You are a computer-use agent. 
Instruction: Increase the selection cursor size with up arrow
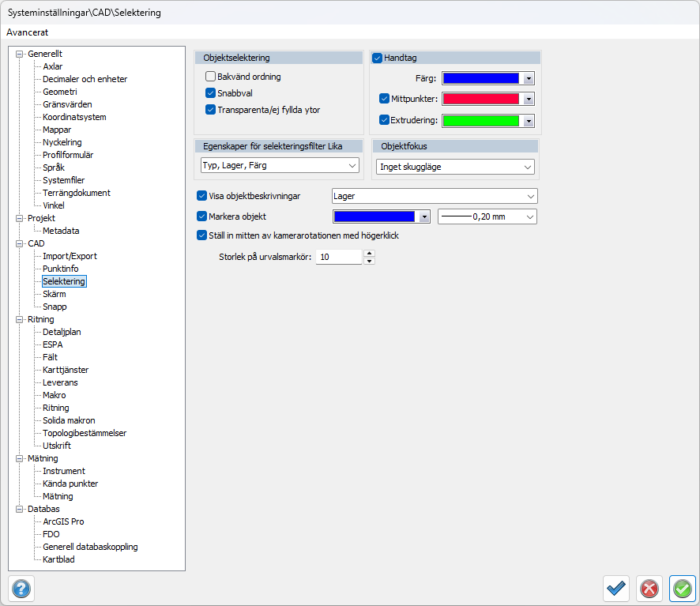click(x=369, y=254)
